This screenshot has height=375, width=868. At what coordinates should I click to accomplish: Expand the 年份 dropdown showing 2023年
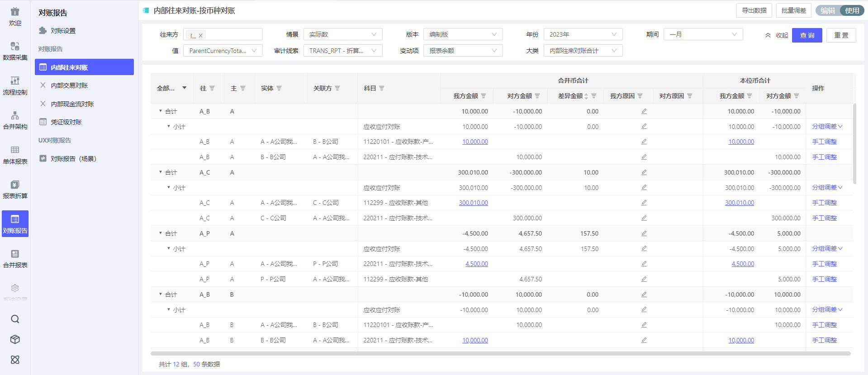[583, 34]
